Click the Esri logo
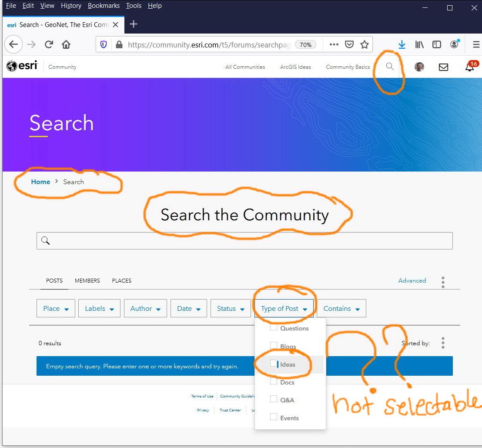Screen dimensions: 482x448 point(21,66)
